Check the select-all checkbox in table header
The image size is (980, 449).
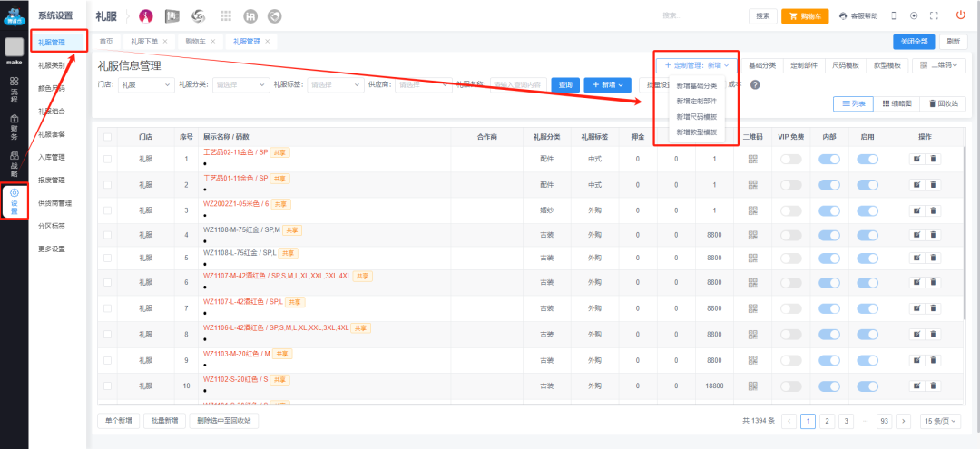pos(107,137)
